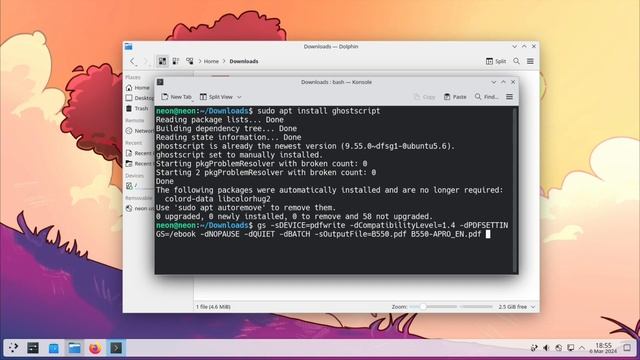Screen dimensions: 640x360
Task: Click Dolphin zoom slider handle
Action: 423,307
